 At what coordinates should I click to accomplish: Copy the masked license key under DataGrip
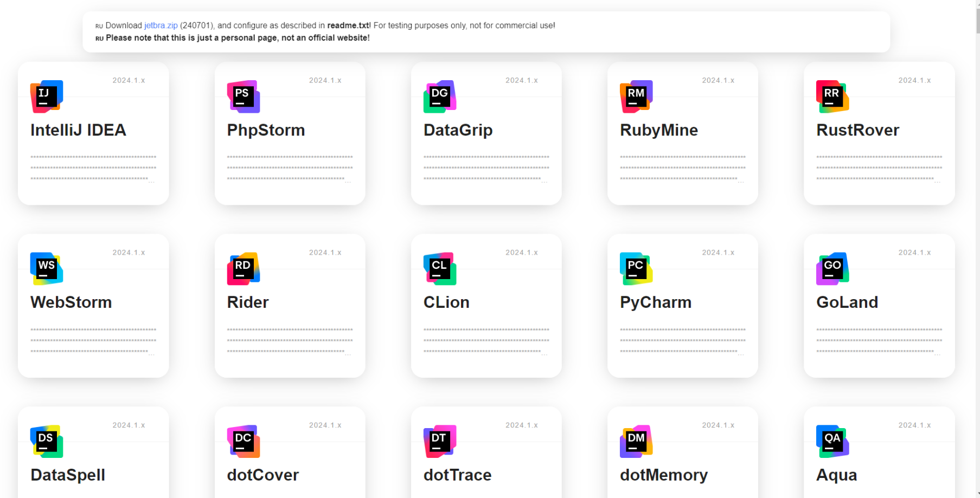coord(486,169)
